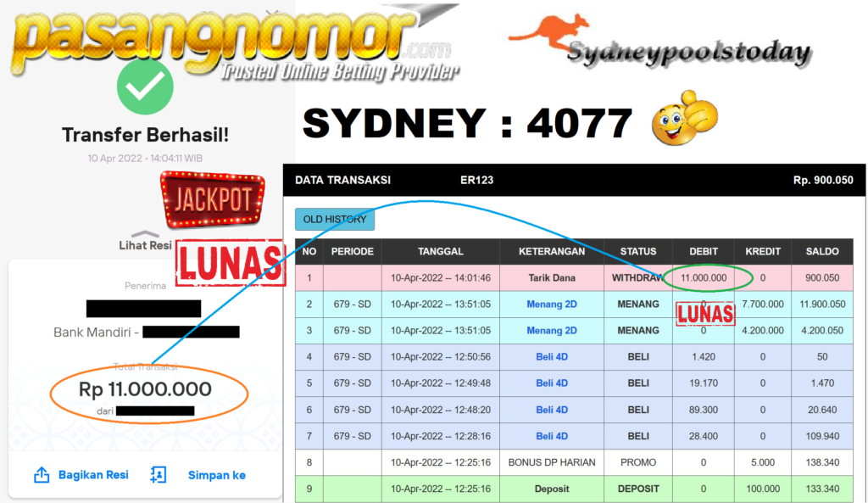Click the KETERANGAN column header
This screenshot has width=868, height=503.
(551, 251)
